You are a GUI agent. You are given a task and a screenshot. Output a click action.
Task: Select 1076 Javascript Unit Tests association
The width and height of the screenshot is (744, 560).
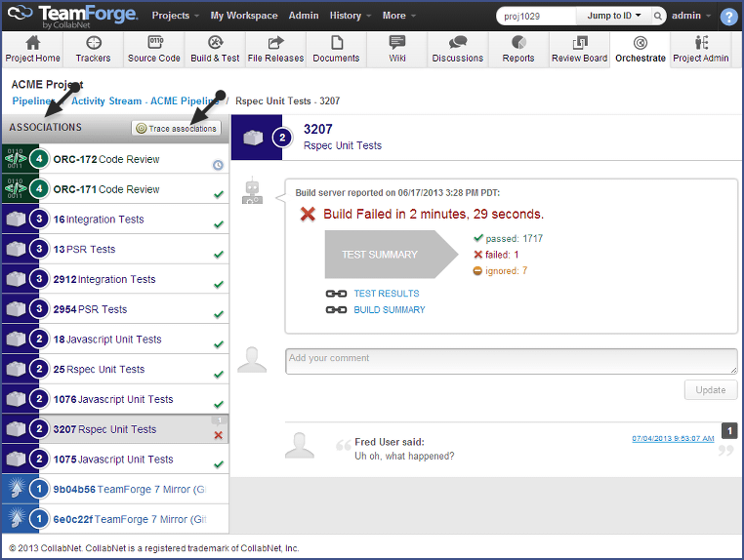(x=116, y=399)
